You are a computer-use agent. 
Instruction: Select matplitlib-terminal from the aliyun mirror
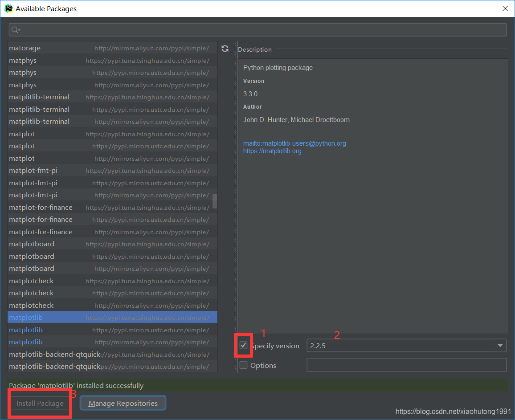[112, 122]
